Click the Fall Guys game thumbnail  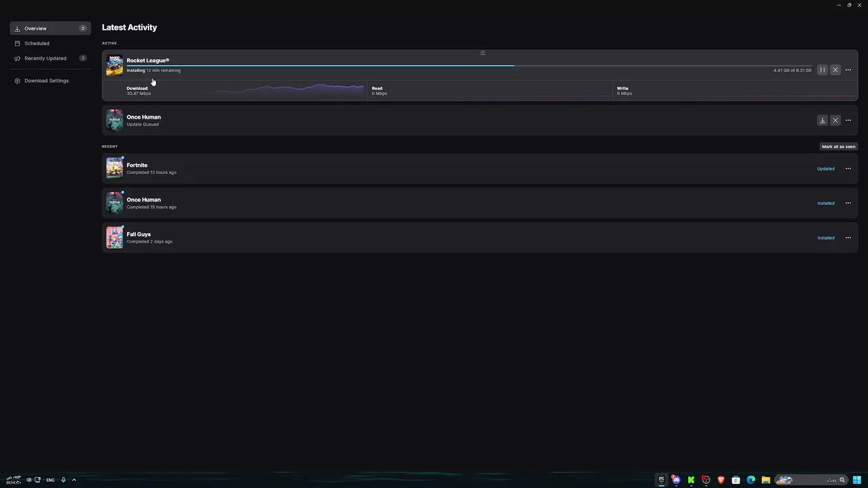coord(115,237)
